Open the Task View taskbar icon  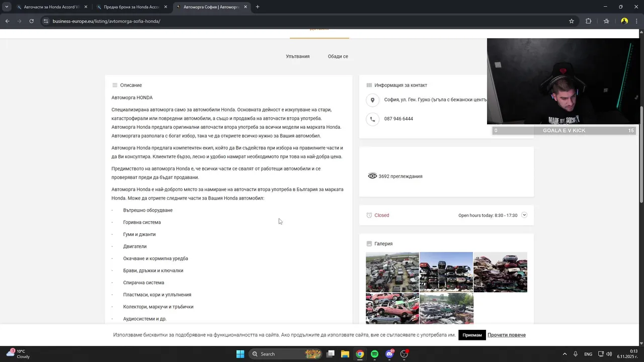pos(331,354)
